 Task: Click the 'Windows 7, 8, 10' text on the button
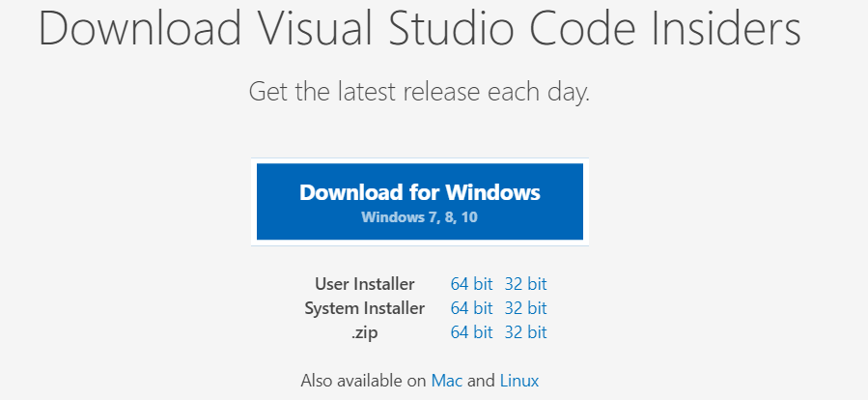419,217
